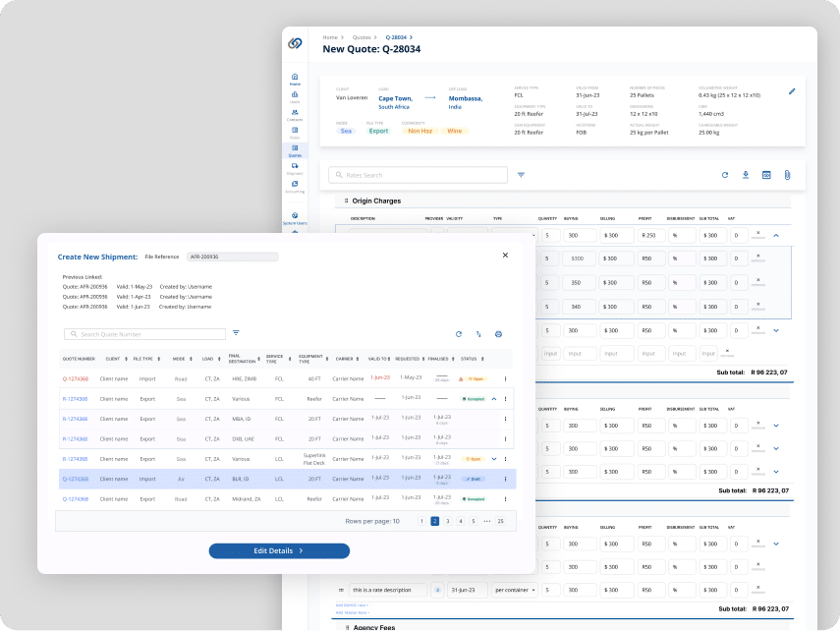The image size is (840, 631).
Task: Open Shipment section in left sidebar
Action: (295, 168)
